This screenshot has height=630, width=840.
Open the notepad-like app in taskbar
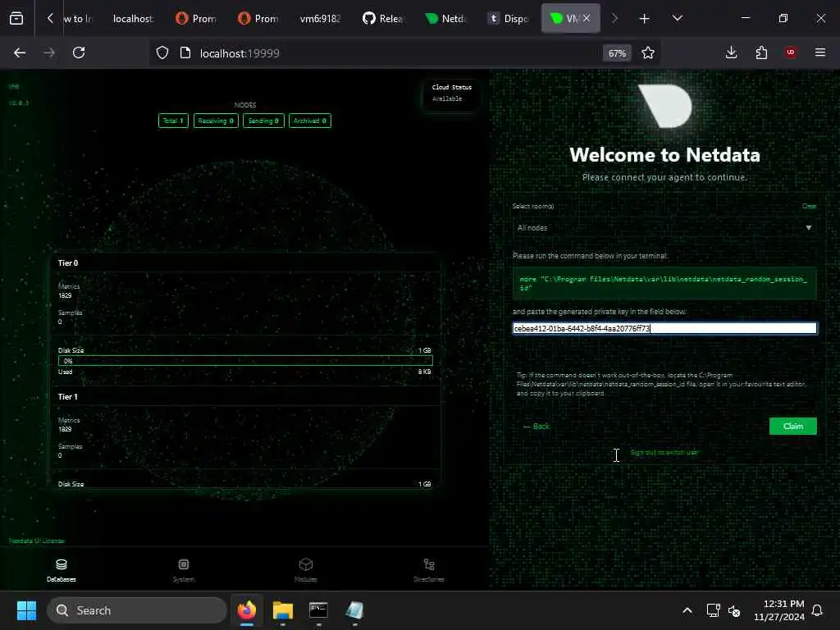tap(354, 610)
